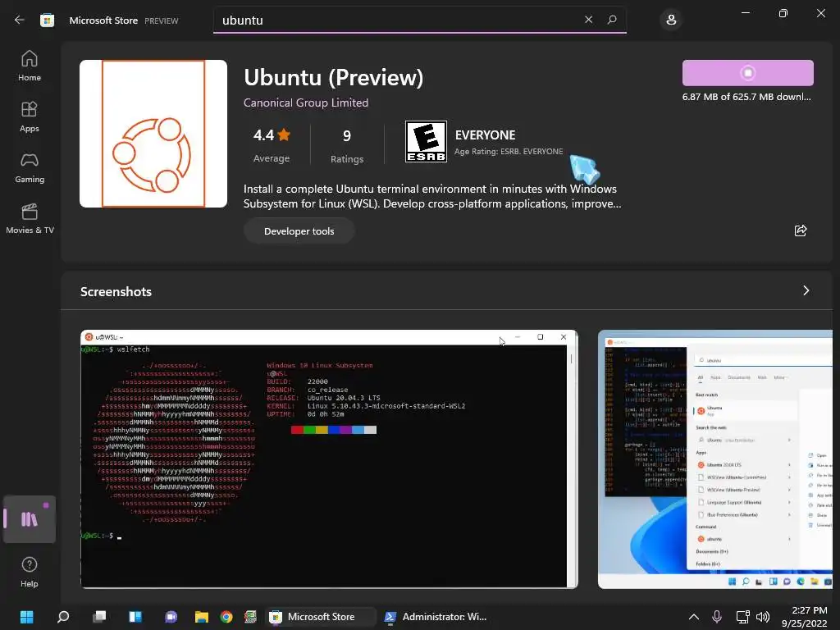Open the Help section
840x630 pixels.
coord(30,572)
